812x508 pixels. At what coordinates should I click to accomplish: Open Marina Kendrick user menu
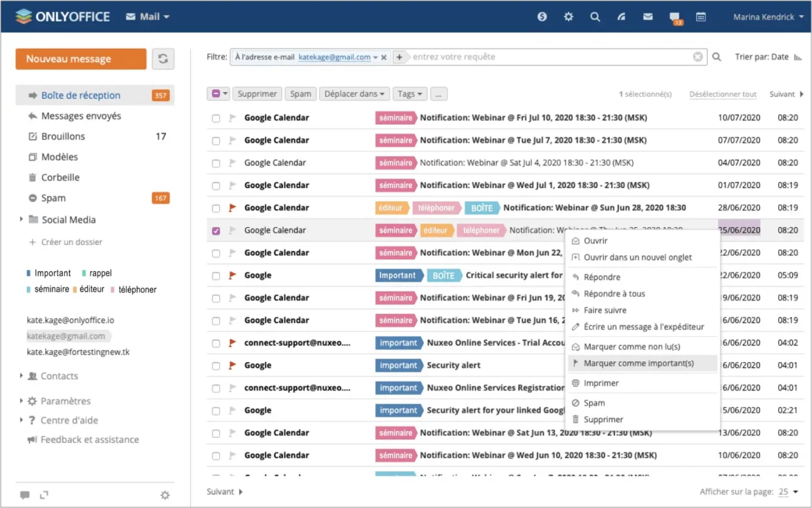tap(768, 17)
